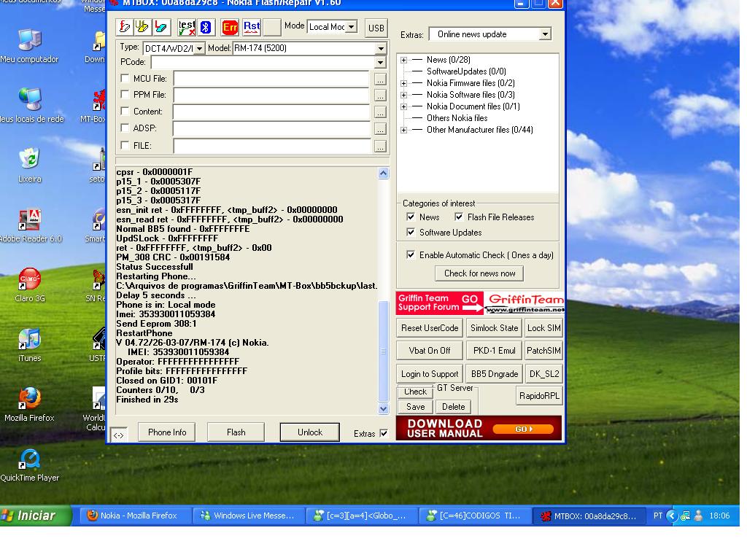Click the log scrollbar up arrow

click(383, 173)
